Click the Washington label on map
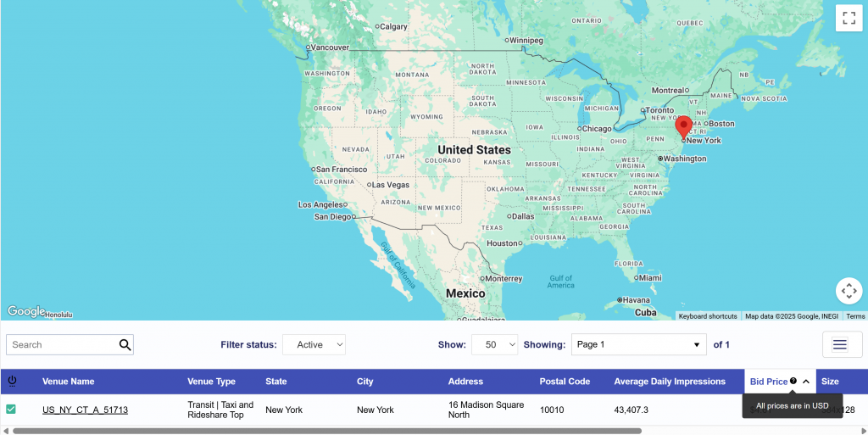This screenshot has width=868, height=435. coord(685,159)
